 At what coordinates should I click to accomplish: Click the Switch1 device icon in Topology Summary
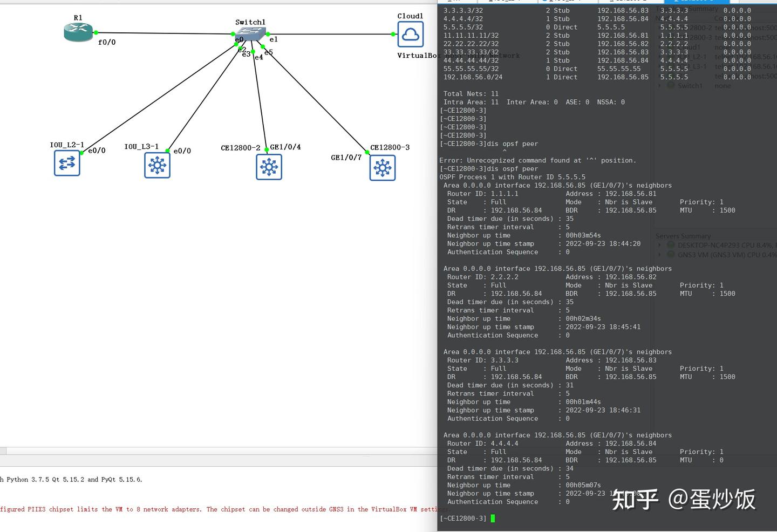point(670,85)
